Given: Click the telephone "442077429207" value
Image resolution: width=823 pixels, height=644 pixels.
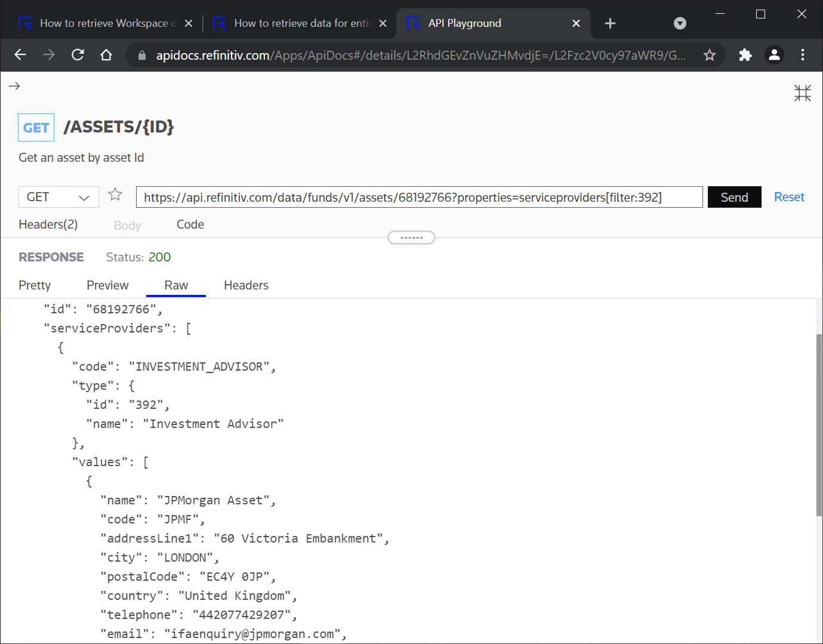Looking at the screenshot, I should tap(241, 615).
